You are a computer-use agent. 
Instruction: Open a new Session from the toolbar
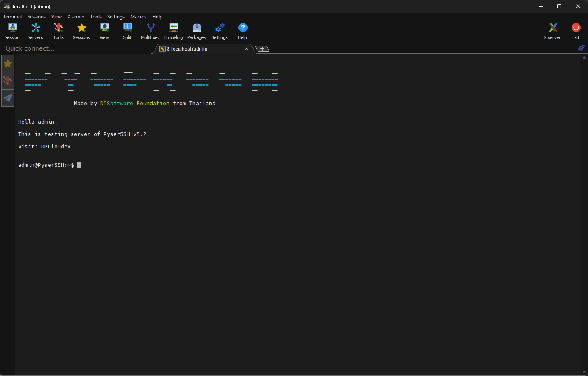12,31
